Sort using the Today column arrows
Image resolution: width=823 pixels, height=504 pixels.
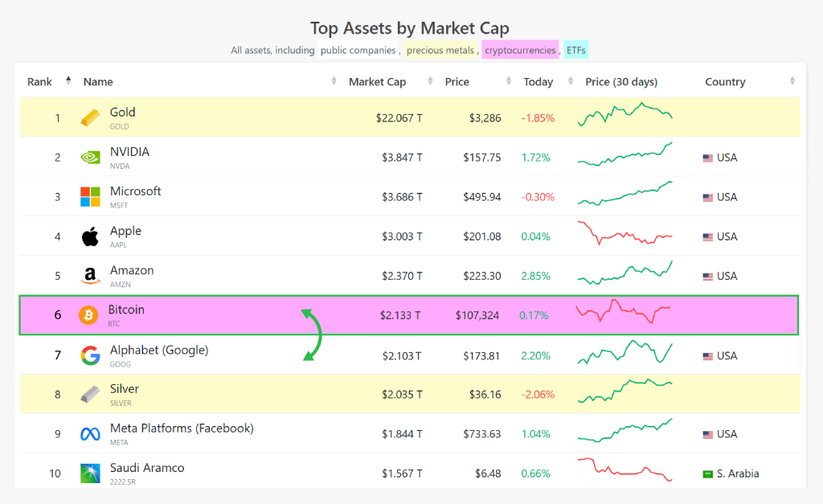[x=571, y=81]
